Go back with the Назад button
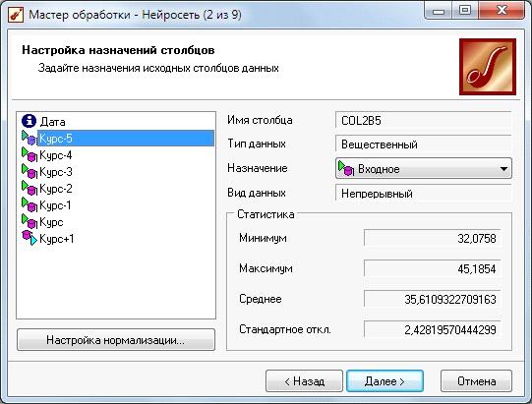532x404 pixels. coord(304,381)
